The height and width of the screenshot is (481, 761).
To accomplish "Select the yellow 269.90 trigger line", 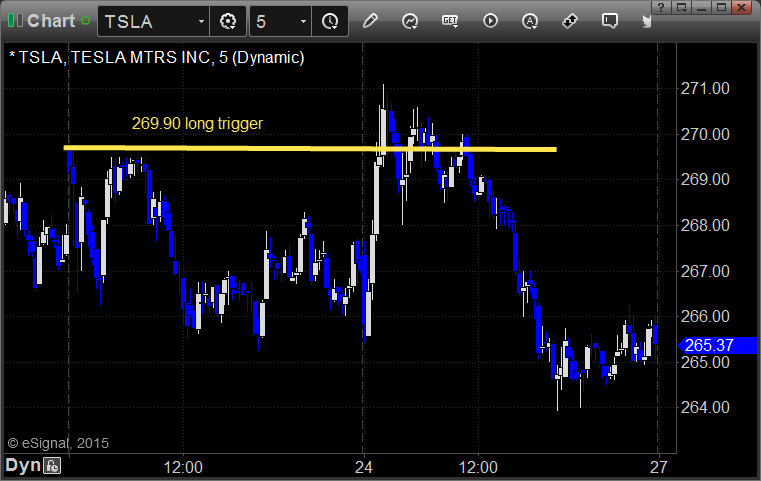I will pos(310,149).
